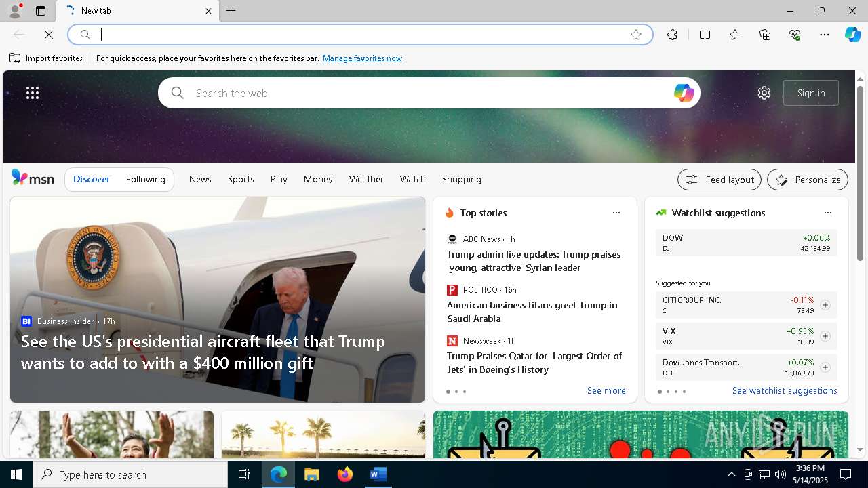
Task: Add Dow Jones Transport to watchlist
Action: [825, 367]
